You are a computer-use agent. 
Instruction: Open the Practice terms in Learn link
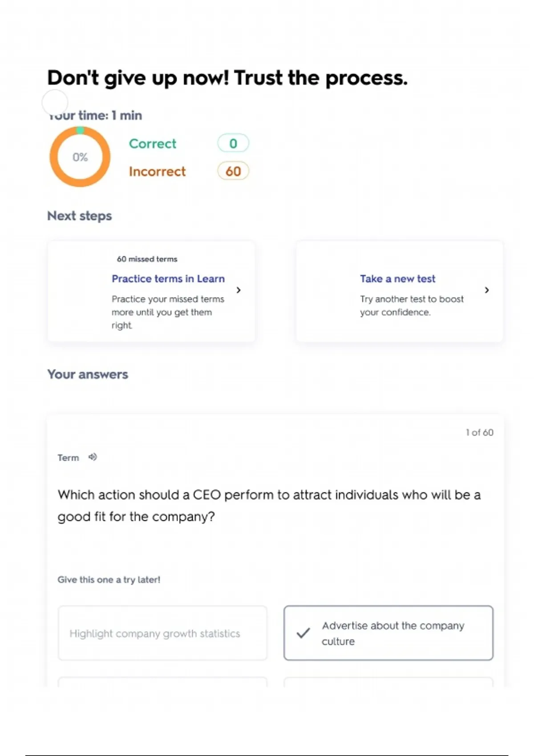(x=168, y=279)
